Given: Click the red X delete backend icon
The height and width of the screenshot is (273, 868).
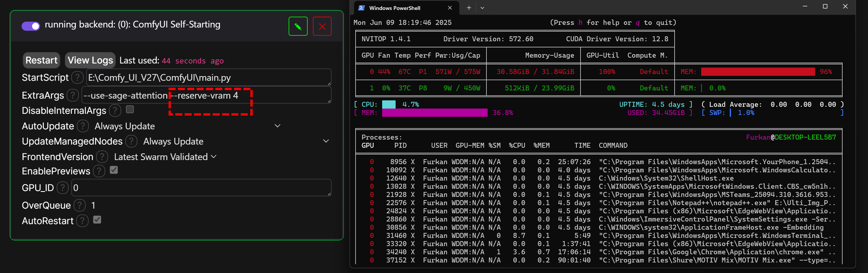Looking at the screenshot, I should point(322,26).
